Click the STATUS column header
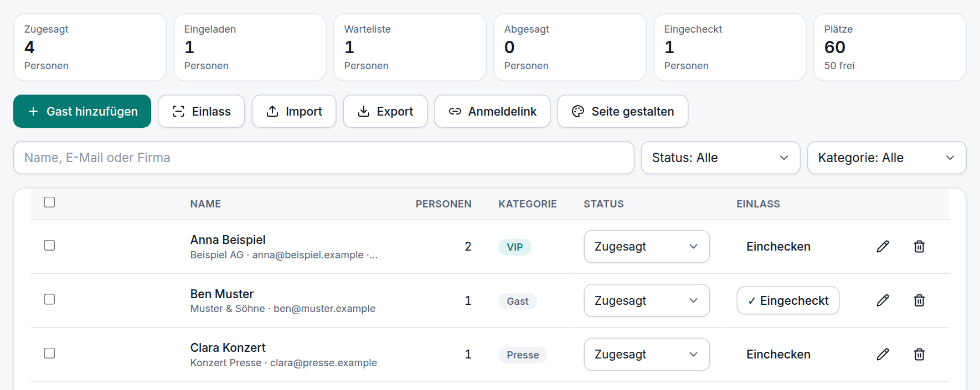Screen dimensions: 980x390 [604, 204]
